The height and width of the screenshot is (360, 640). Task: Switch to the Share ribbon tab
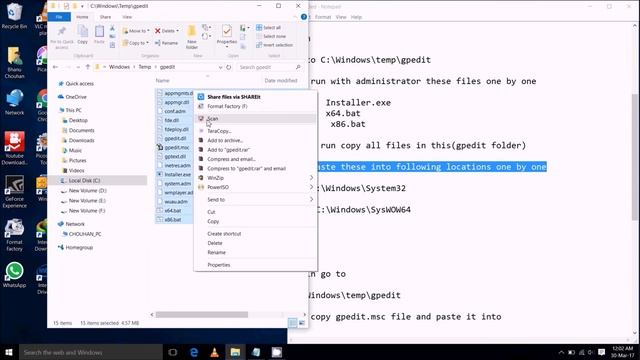pyautogui.click(x=105, y=17)
